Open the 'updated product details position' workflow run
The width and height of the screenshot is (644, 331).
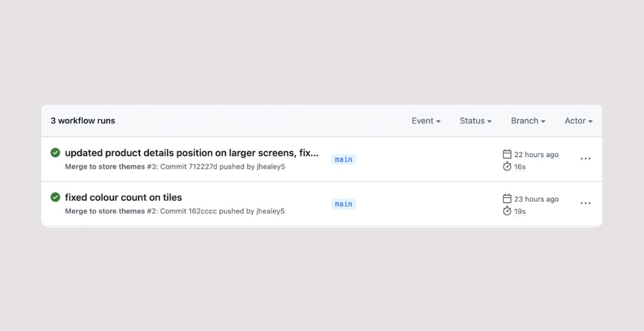[x=191, y=153]
